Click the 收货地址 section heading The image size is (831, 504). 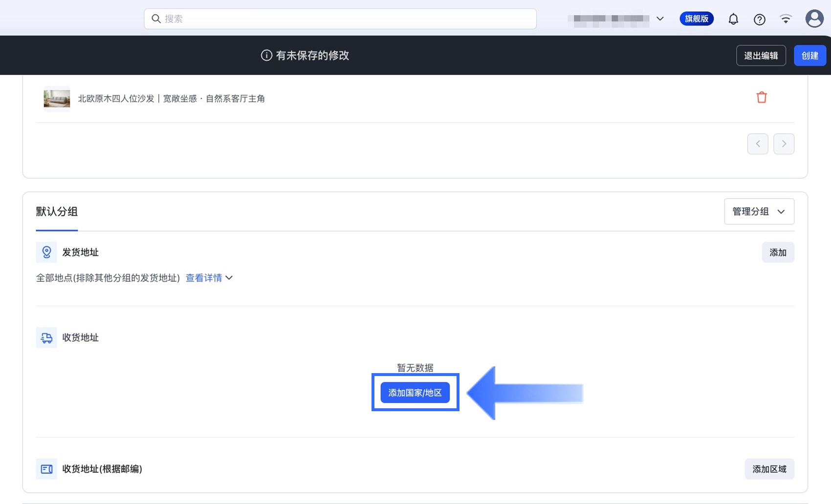coord(80,337)
